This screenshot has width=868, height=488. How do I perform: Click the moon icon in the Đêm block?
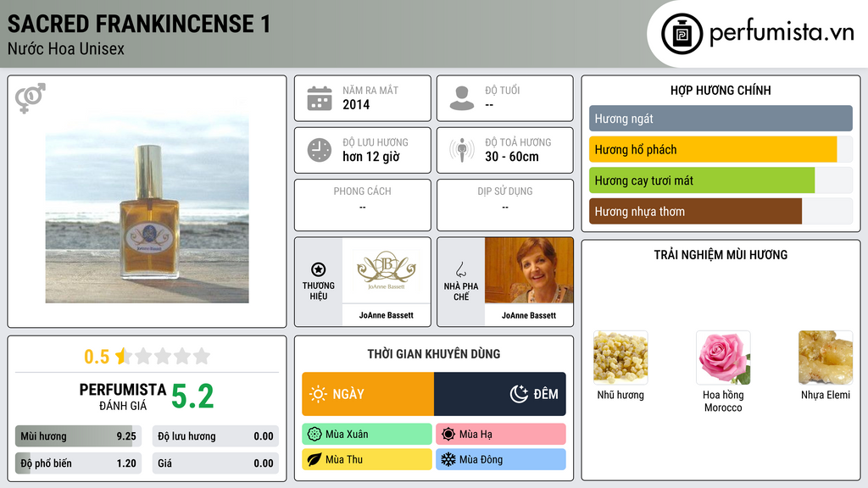(519, 394)
